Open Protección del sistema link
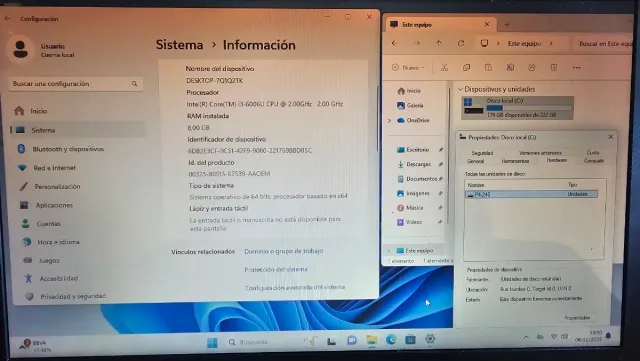The image size is (640, 361). 276,269
